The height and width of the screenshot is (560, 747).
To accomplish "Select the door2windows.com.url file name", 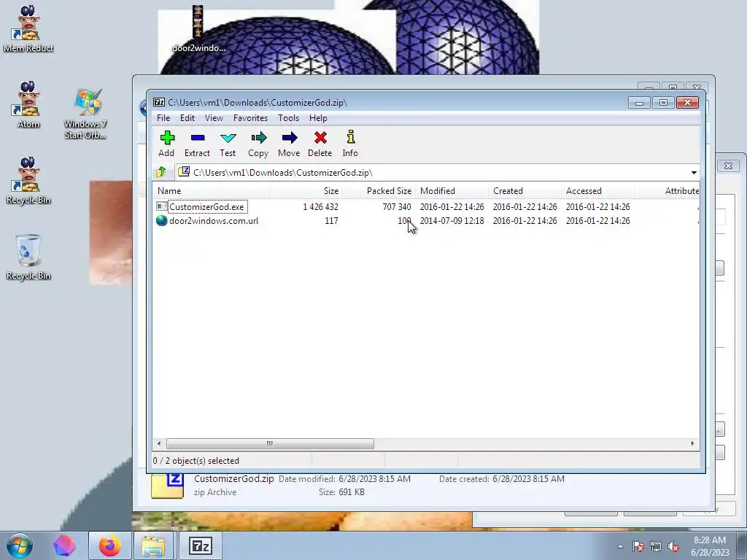I will coord(214,220).
